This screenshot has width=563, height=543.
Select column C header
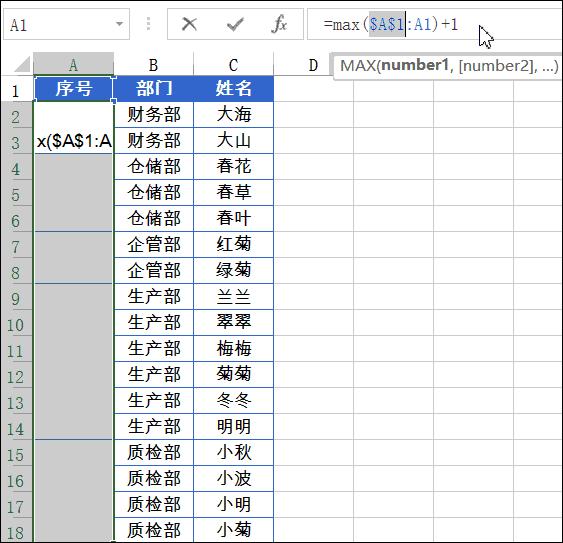(233, 65)
